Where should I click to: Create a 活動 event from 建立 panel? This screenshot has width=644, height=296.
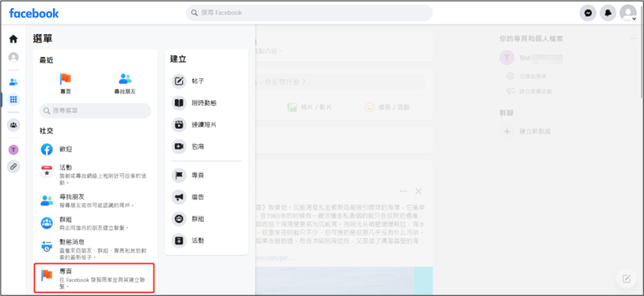click(206, 241)
